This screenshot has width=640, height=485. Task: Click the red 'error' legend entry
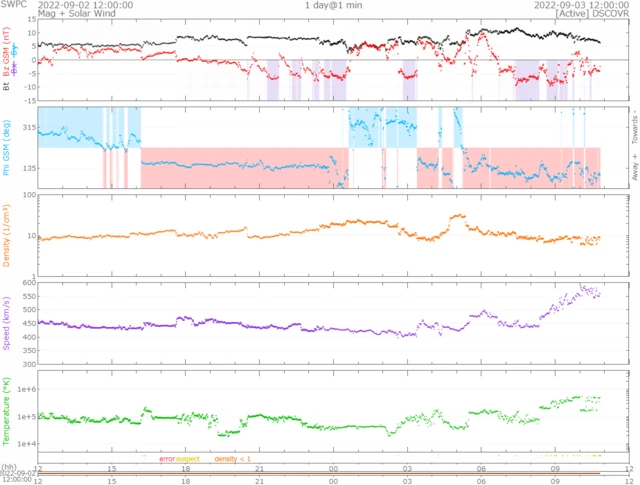167,458
